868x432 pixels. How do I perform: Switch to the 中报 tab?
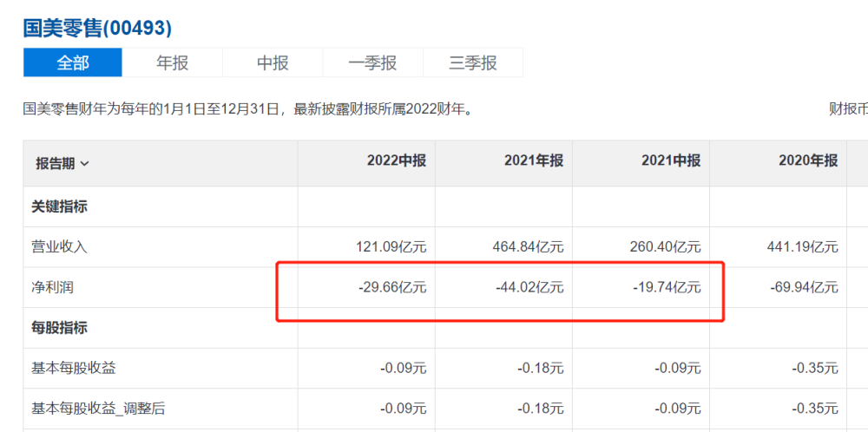click(273, 62)
